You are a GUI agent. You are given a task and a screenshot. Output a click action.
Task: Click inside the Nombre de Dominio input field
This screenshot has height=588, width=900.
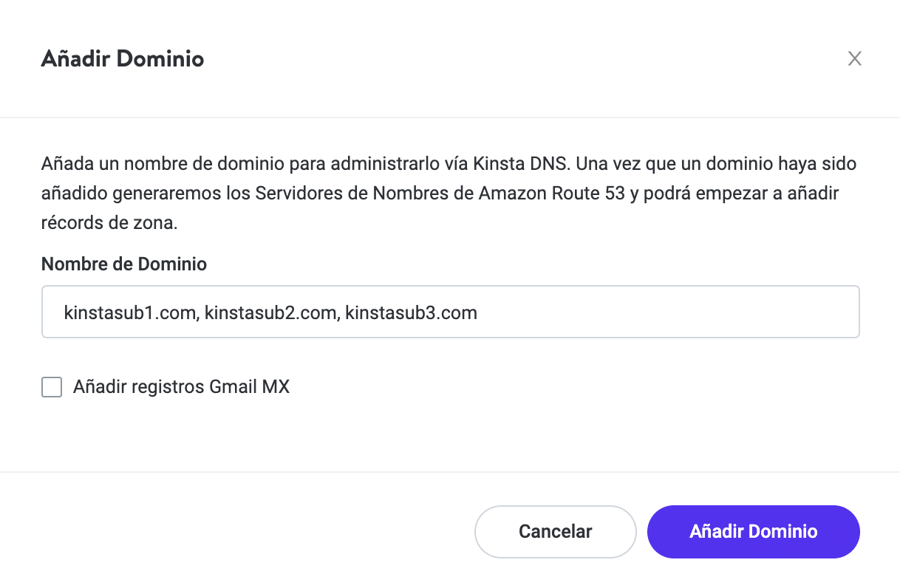pos(450,312)
